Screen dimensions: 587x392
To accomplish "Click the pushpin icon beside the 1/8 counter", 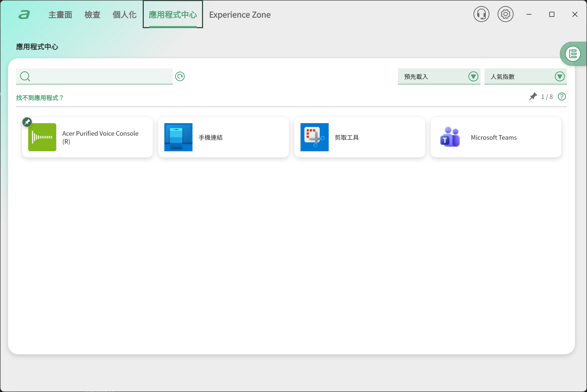I will tap(533, 97).
